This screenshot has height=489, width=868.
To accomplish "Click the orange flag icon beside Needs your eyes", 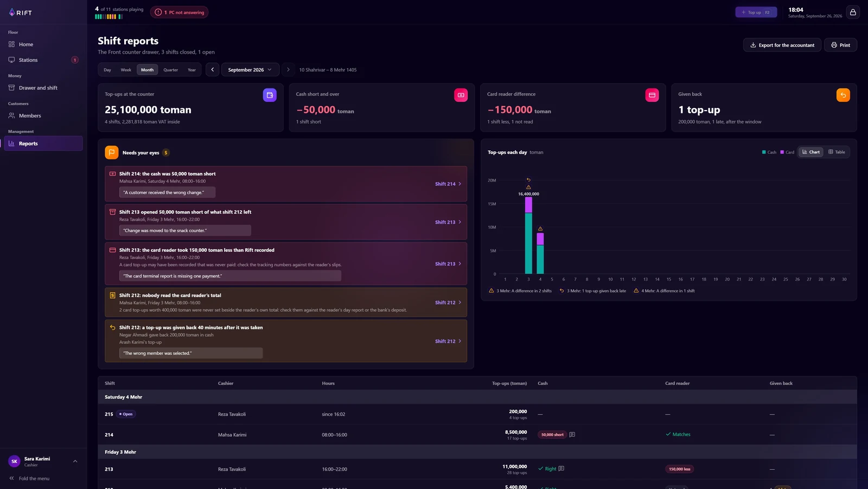I will pyautogui.click(x=111, y=152).
